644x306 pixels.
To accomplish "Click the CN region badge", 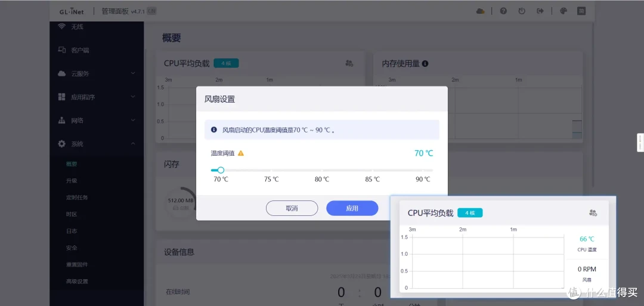I will click(x=151, y=11).
